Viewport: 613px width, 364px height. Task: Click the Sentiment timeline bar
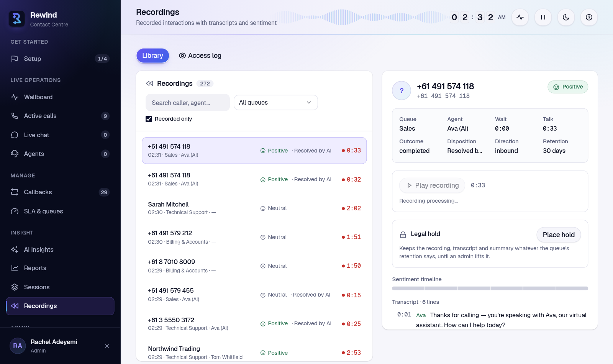(x=490, y=288)
